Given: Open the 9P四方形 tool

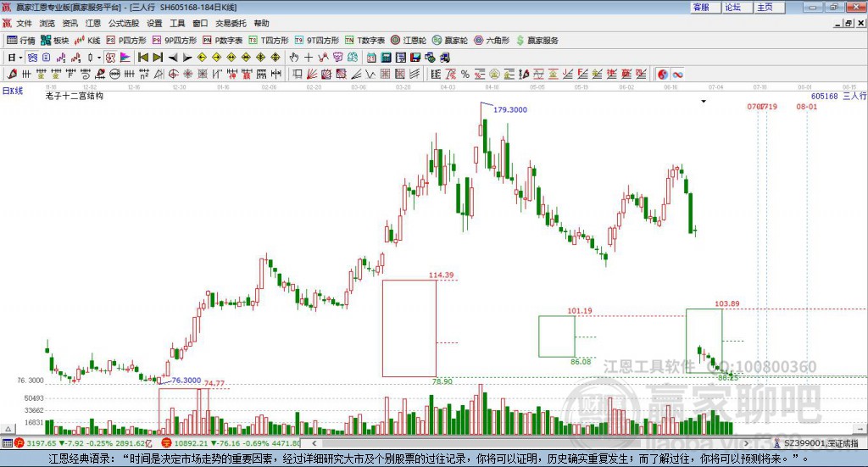Looking at the screenshot, I should point(175,41).
